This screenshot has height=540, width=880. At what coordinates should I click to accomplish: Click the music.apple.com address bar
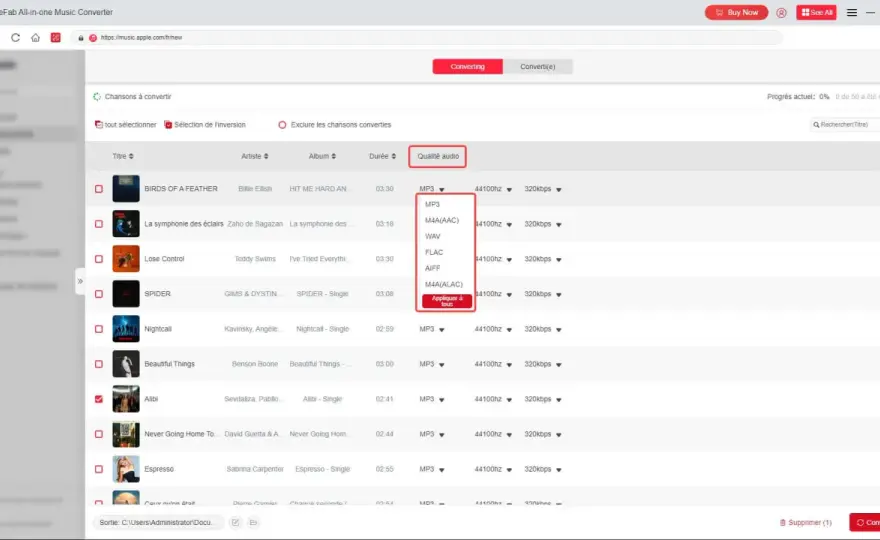coord(427,38)
